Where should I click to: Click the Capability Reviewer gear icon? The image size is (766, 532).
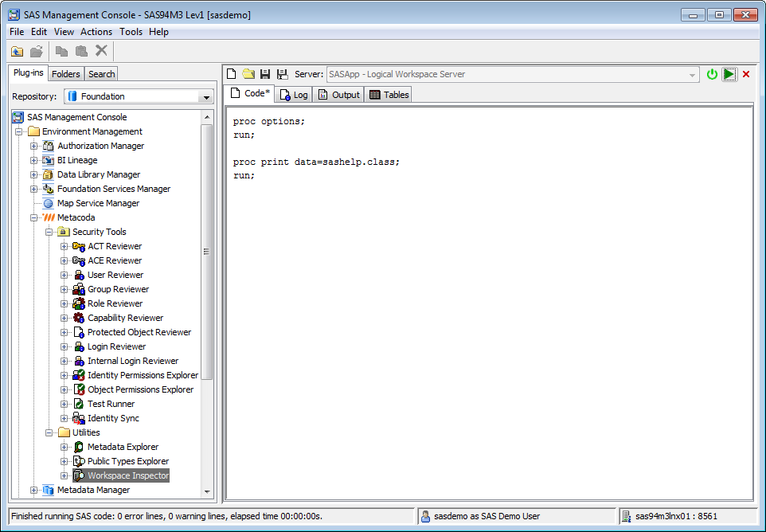79,318
